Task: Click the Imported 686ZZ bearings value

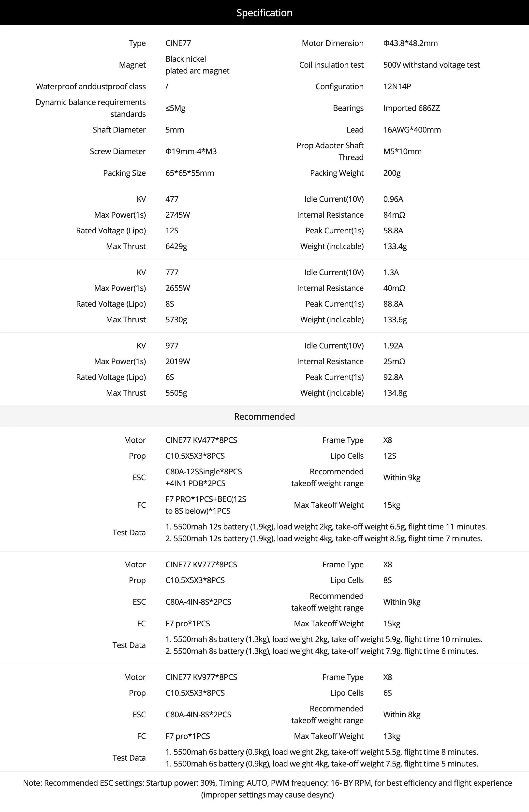Action: point(411,108)
